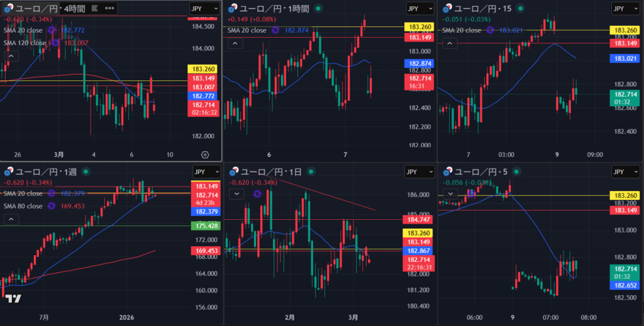
Task: Open the JPY currency dropdown on the 4-hour chart
Action: [205, 8]
